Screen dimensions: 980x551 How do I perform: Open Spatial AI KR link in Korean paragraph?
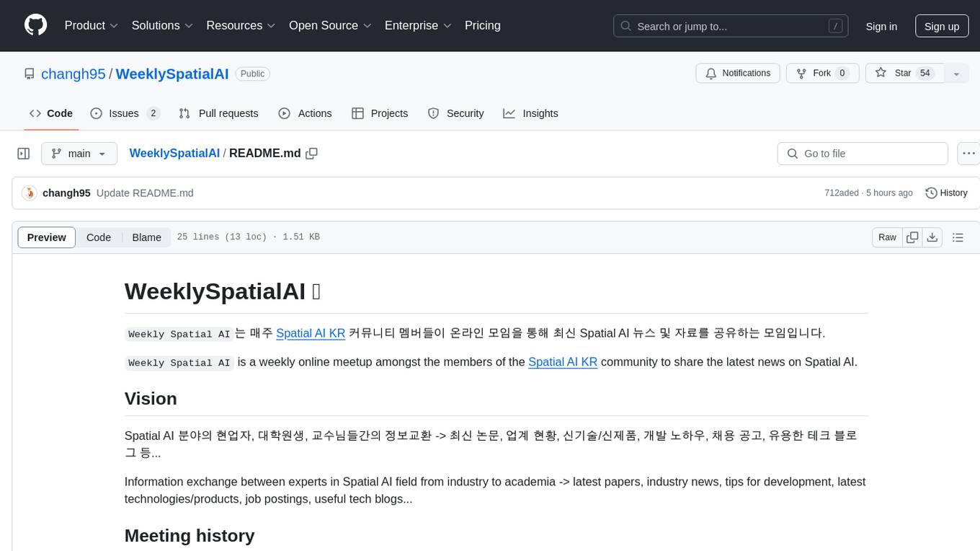[x=311, y=333]
